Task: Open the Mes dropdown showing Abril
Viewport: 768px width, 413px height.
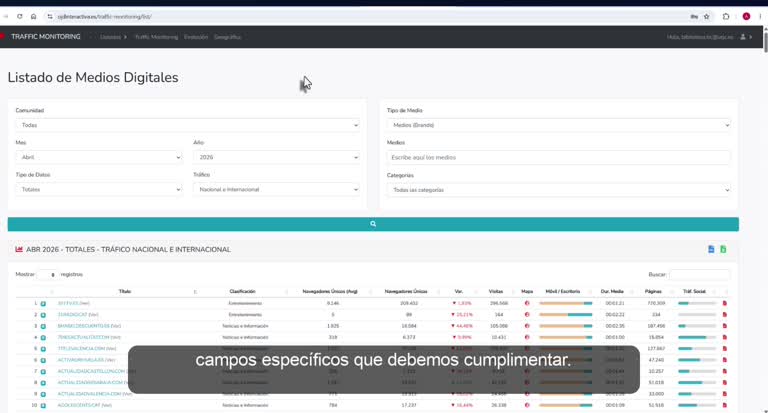Action: tap(98, 157)
